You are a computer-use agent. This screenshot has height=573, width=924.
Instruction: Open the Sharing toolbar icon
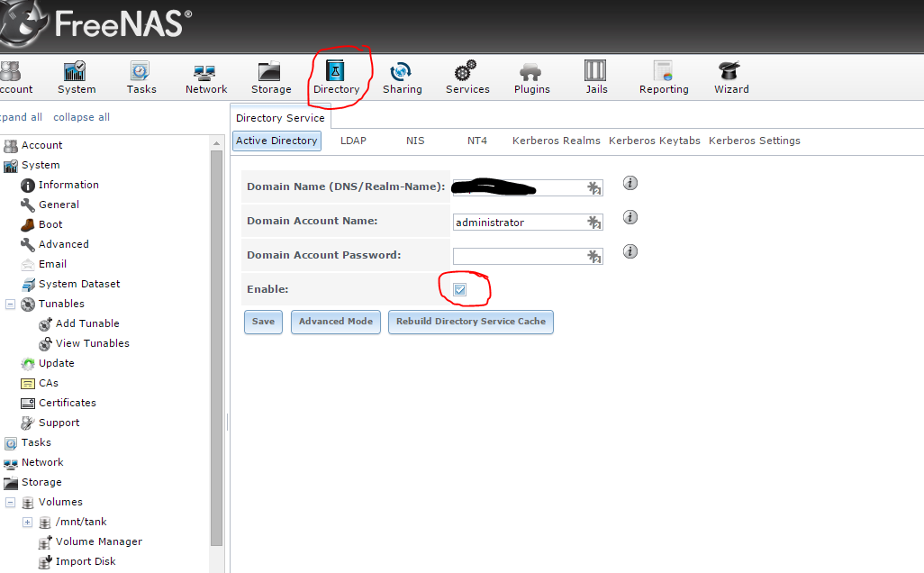[x=402, y=77]
